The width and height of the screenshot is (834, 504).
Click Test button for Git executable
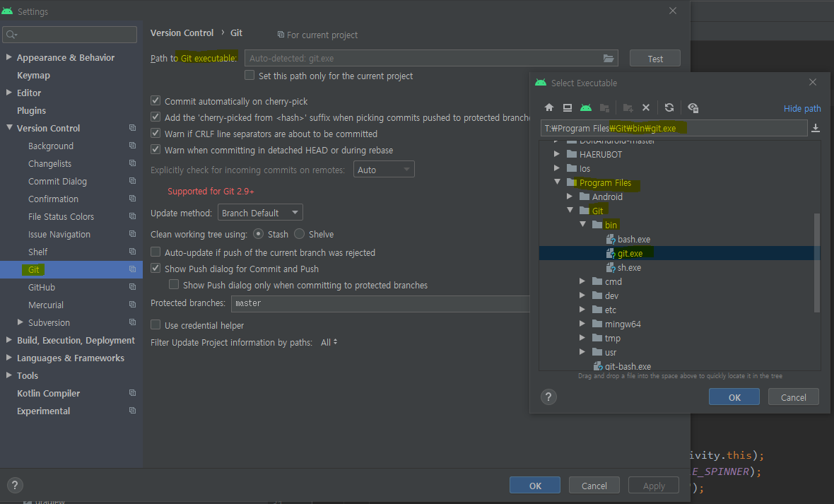point(654,59)
